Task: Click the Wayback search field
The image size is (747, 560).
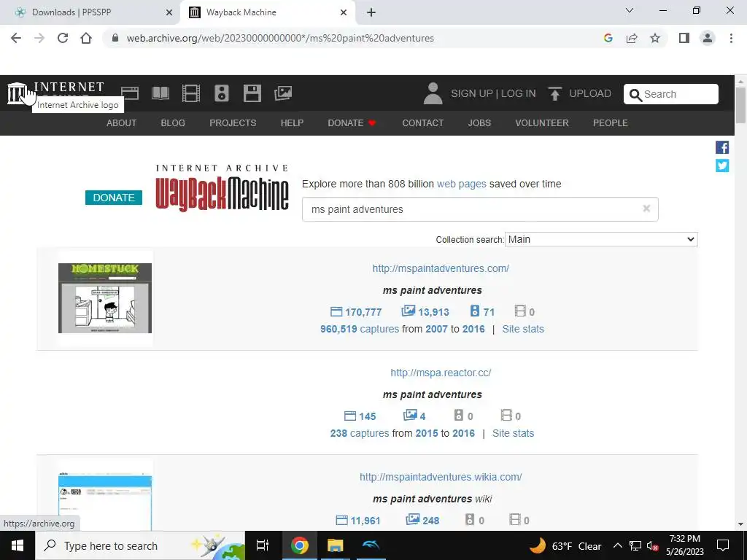Action: tap(480, 209)
